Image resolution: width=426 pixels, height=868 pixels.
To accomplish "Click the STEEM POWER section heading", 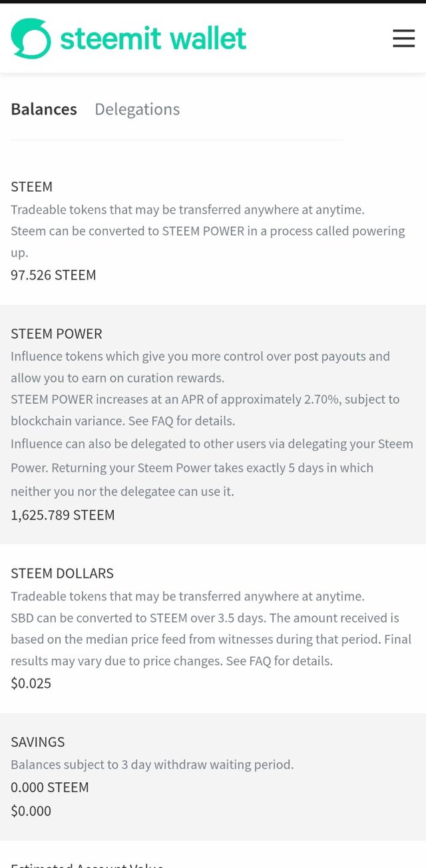I will click(x=57, y=334).
